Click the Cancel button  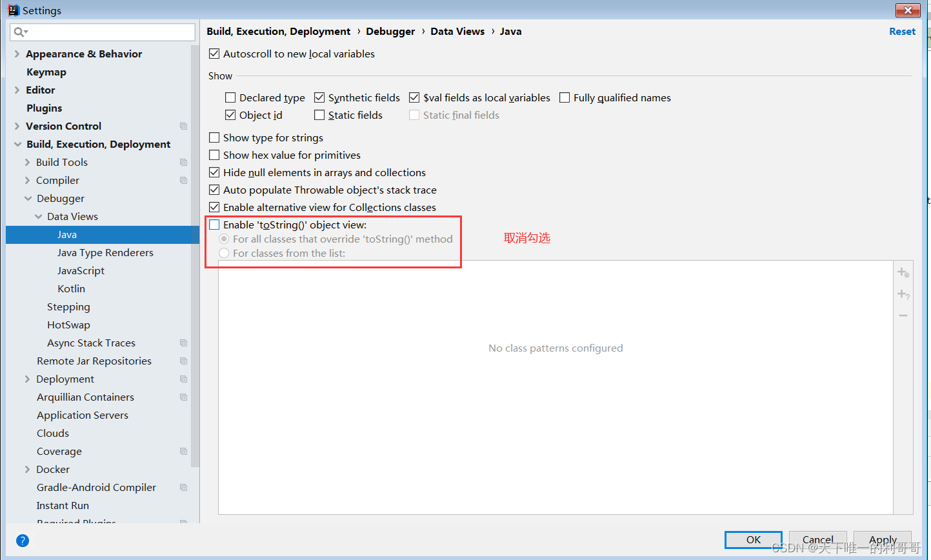[x=817, y=539]
